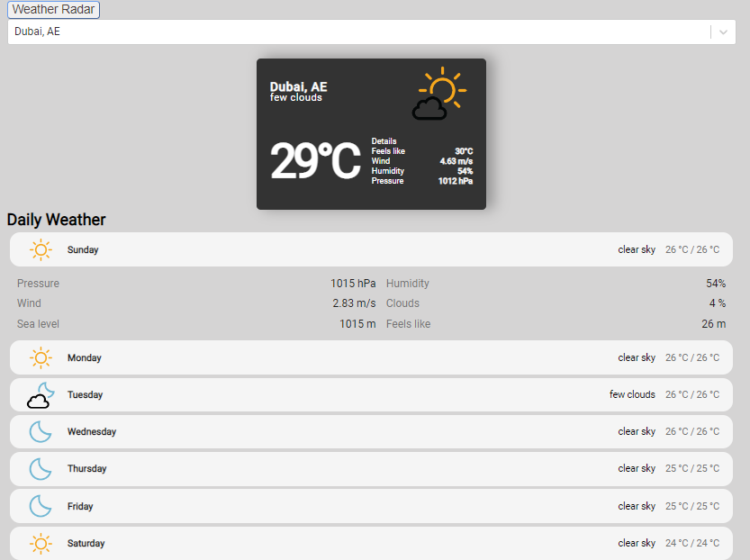Click the 2.83 m/s Wind value

pos(355,303)
